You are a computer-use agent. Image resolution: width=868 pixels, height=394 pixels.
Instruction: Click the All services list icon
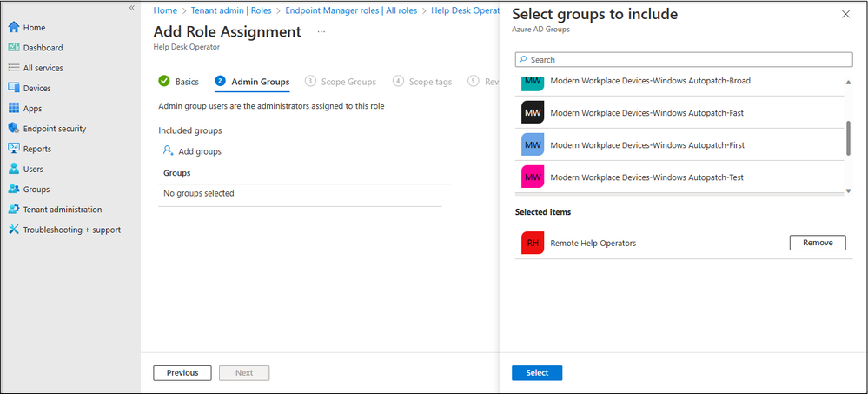click(14, 68)
